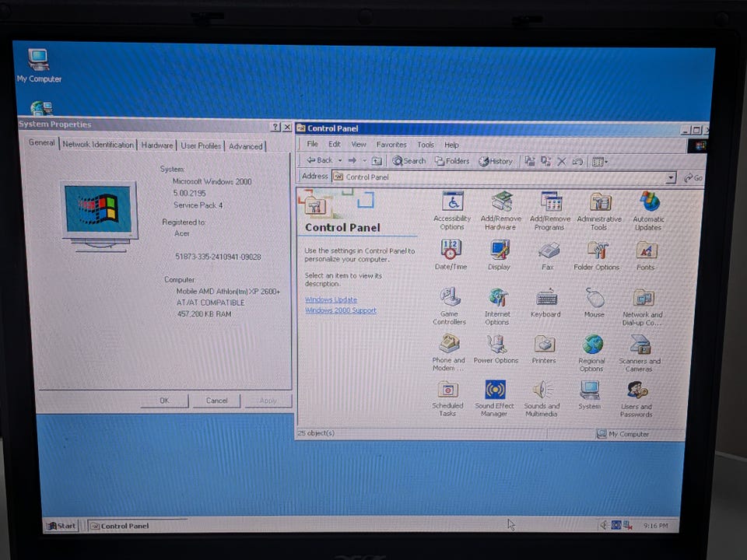Viewport: 747px width, 560px height.
Task: Switch to the Network Identification tab
Action: click(98, 145)
